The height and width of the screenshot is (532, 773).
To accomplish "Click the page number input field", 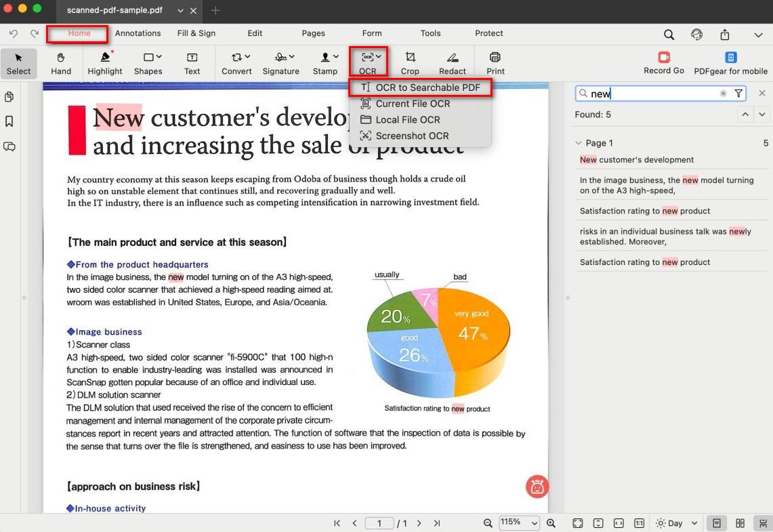I will point(379,523).
